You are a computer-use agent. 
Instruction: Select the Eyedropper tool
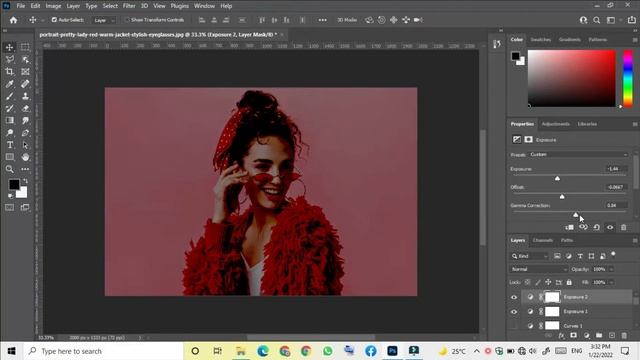pyautogui.click(x=9, y=84)
